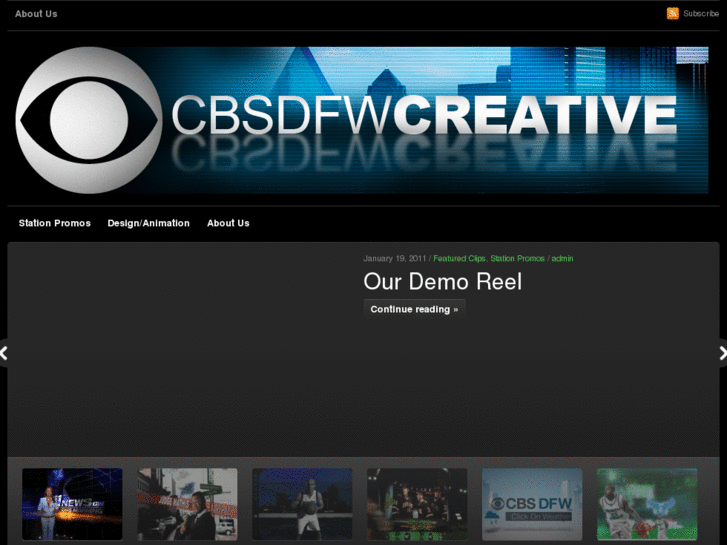
Task: Select the hockey players thumbnail
Action: 417,504
